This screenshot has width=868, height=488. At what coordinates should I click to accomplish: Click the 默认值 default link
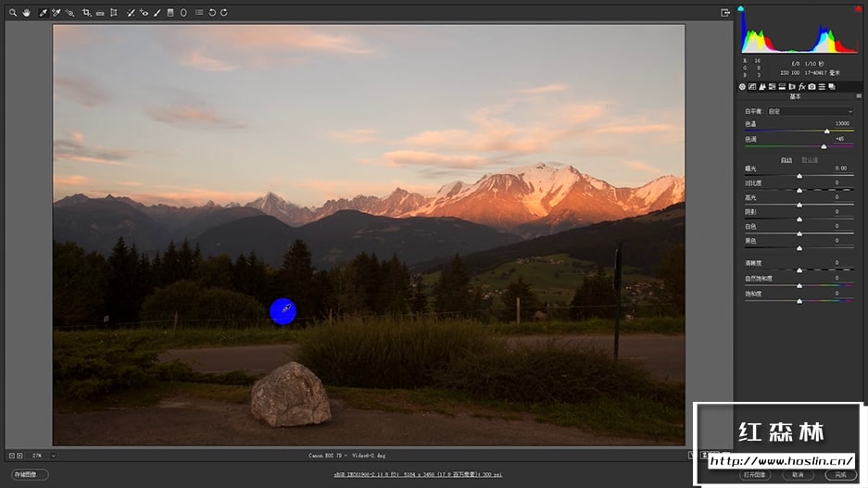[x=810, y=160]
